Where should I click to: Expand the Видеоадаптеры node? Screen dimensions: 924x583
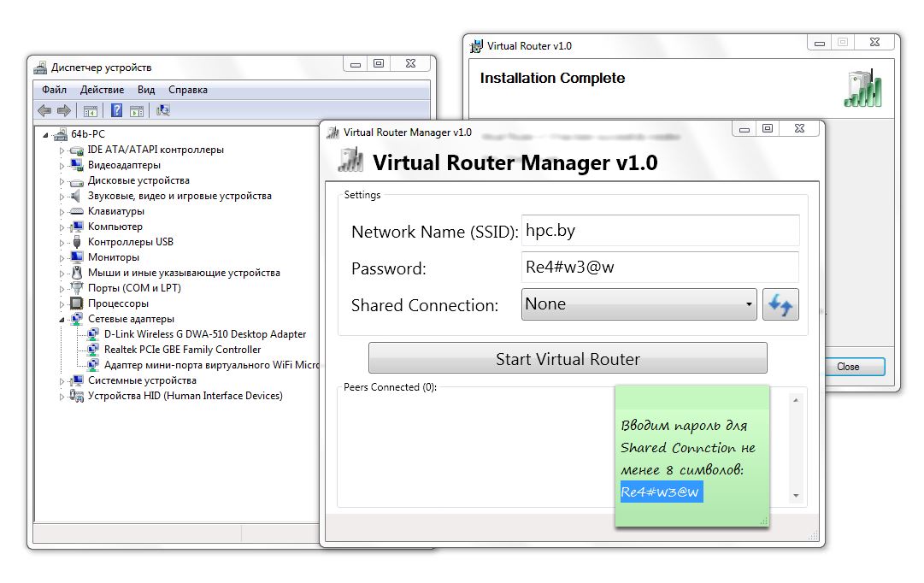(62, 166)
